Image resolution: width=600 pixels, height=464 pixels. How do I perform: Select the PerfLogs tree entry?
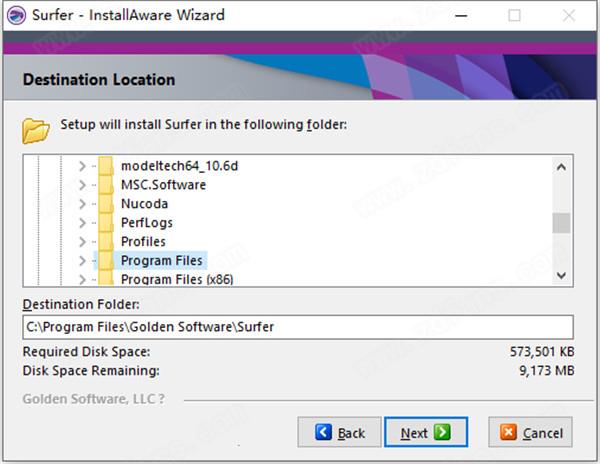point(147,223)
